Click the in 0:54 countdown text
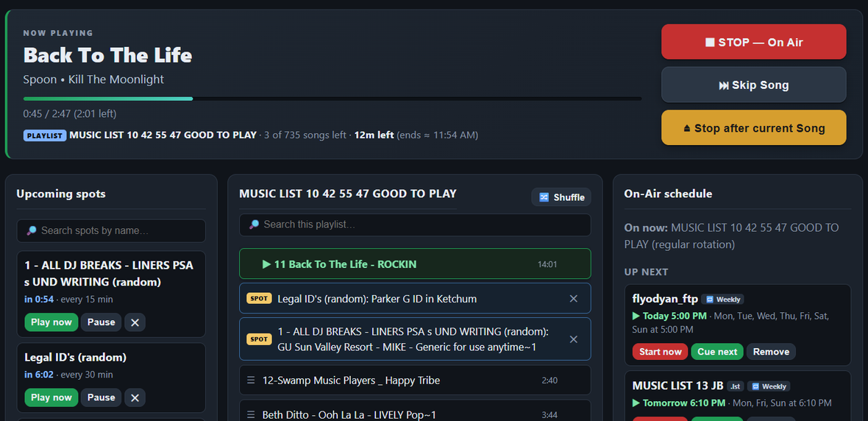Image resolution: width=868 pixels, height=421 pixels. 39,300
